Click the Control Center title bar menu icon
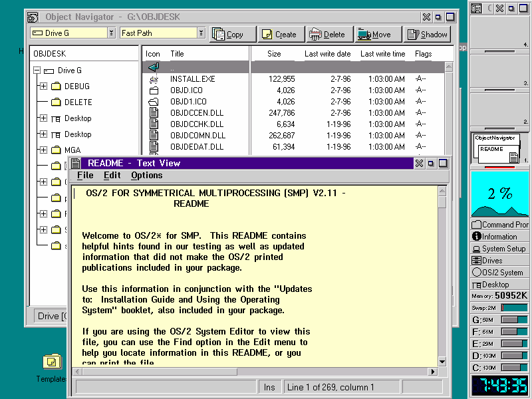532x399 pixels. (476, 9)
